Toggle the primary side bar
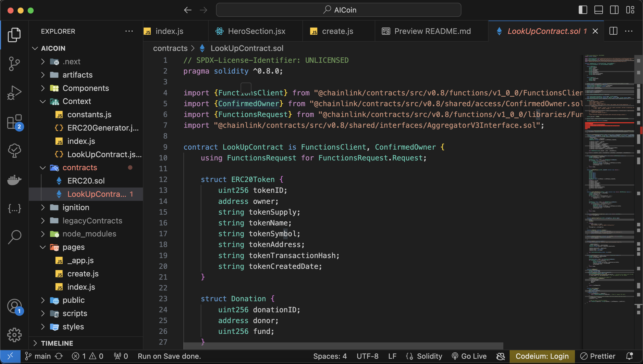The height and width of the screenshot is (364, 643). tap(583, 10)
